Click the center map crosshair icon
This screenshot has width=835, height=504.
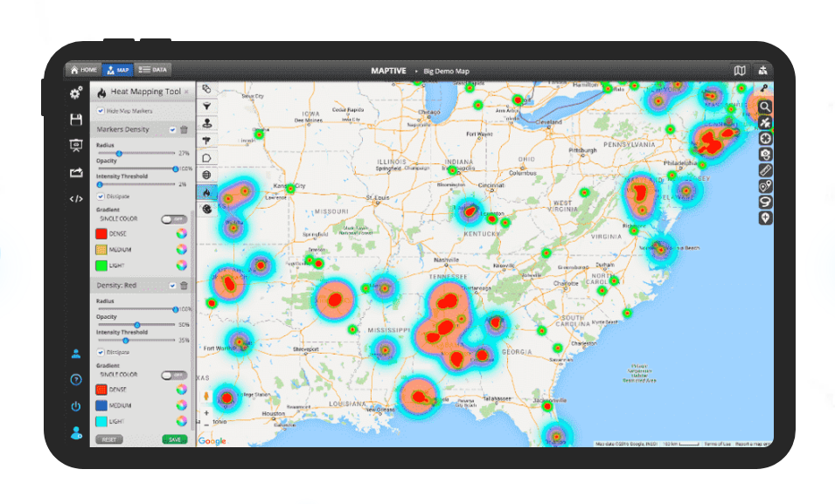click(x=765, y=139)
